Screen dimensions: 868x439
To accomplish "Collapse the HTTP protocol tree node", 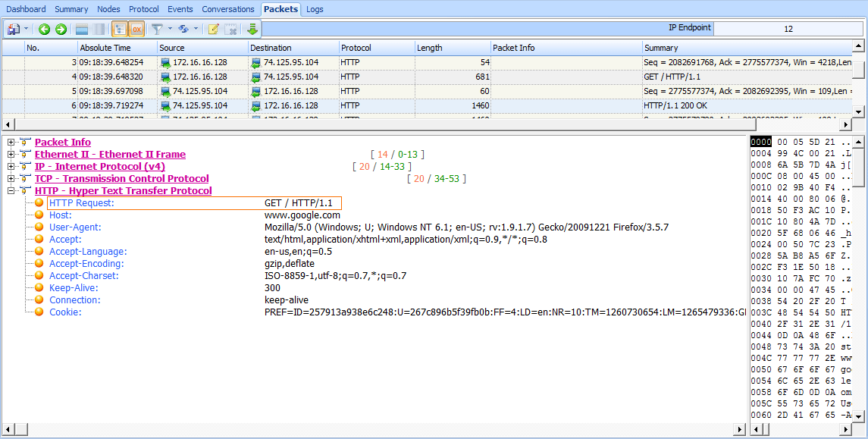I will point(11,191).
